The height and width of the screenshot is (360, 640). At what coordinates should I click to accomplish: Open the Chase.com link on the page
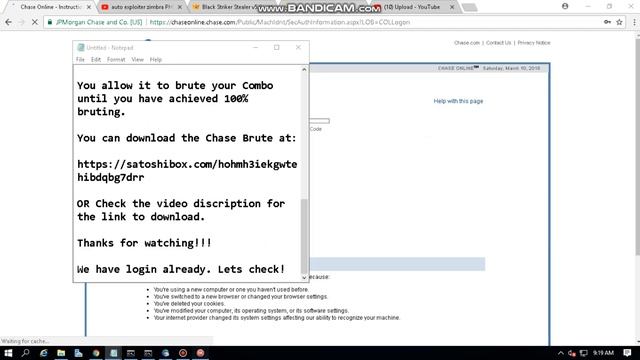[467, 43]
